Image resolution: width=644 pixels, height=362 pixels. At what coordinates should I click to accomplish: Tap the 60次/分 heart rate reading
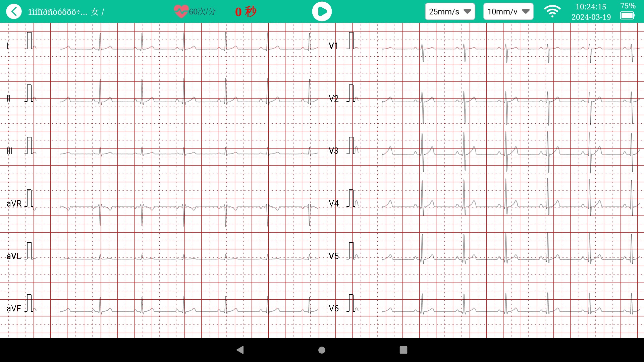point(202,12)
